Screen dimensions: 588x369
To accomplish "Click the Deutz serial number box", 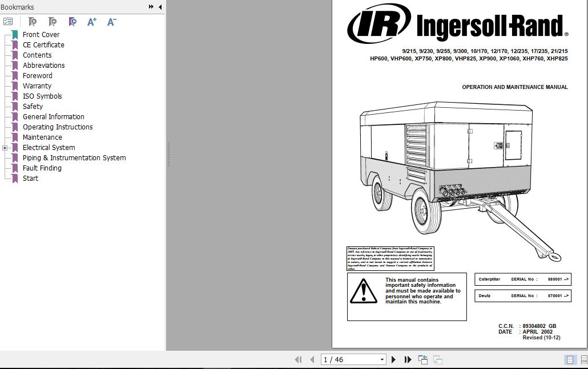I will point(523,295).
